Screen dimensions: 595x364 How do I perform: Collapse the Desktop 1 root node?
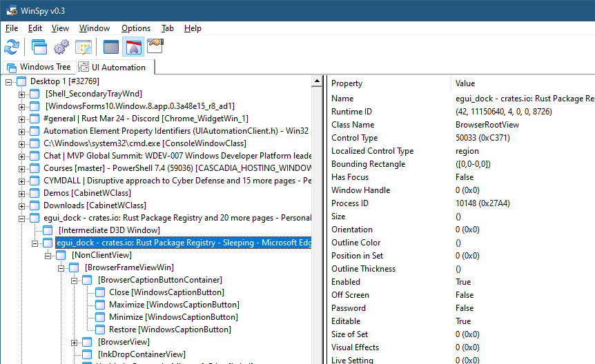coord(9,82)
